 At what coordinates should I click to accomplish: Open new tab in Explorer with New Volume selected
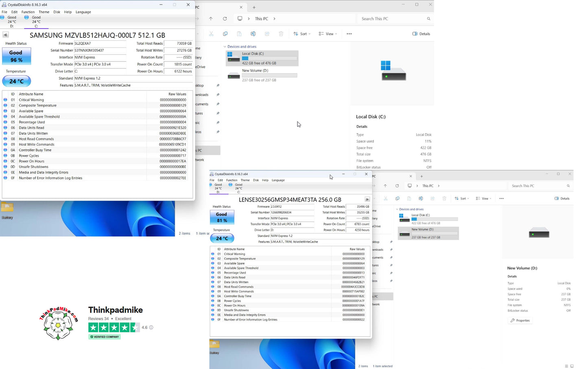(x=422, y=176)
